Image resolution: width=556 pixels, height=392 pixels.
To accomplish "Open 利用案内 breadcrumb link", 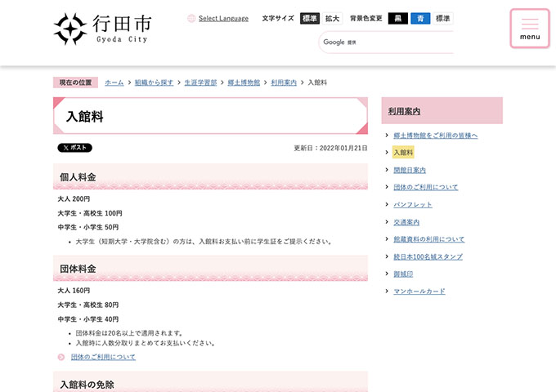I will pyautogui.click(x=284, y=82).
